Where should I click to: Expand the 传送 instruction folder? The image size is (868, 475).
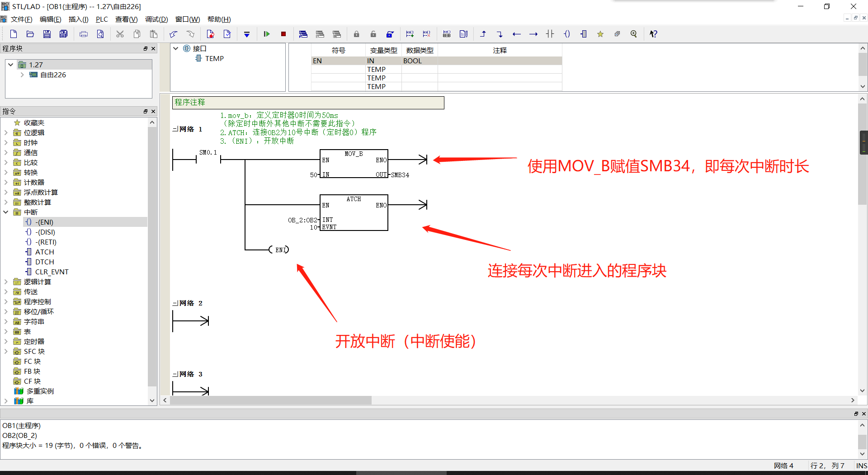tap(6, 292)
